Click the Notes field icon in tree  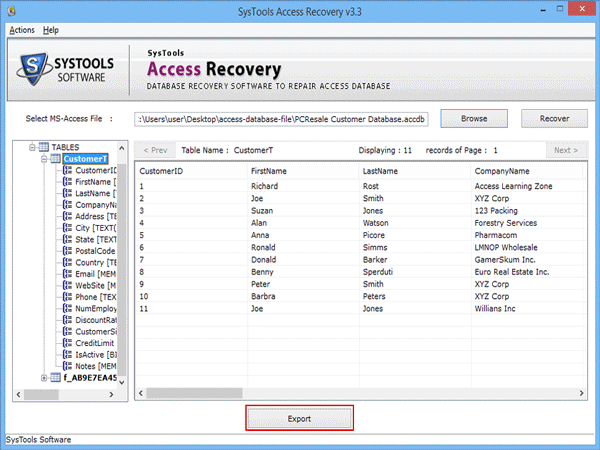(67, 366)
